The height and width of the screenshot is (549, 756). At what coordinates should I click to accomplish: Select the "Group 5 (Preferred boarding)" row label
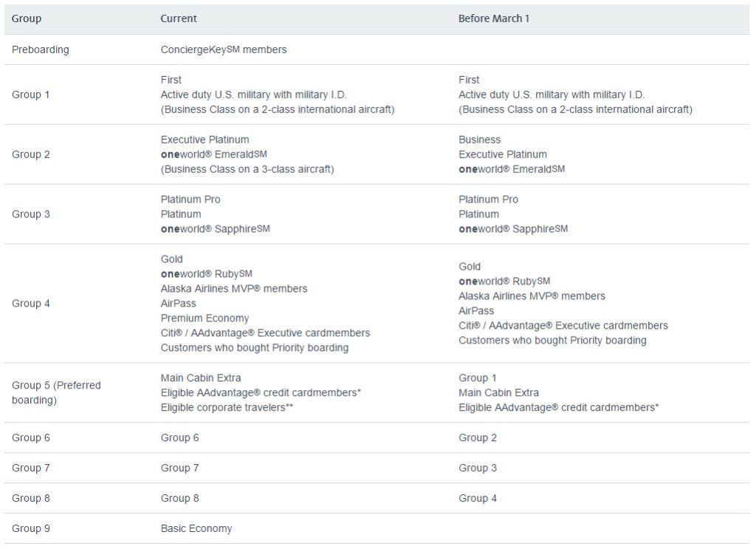coord(56,392)
